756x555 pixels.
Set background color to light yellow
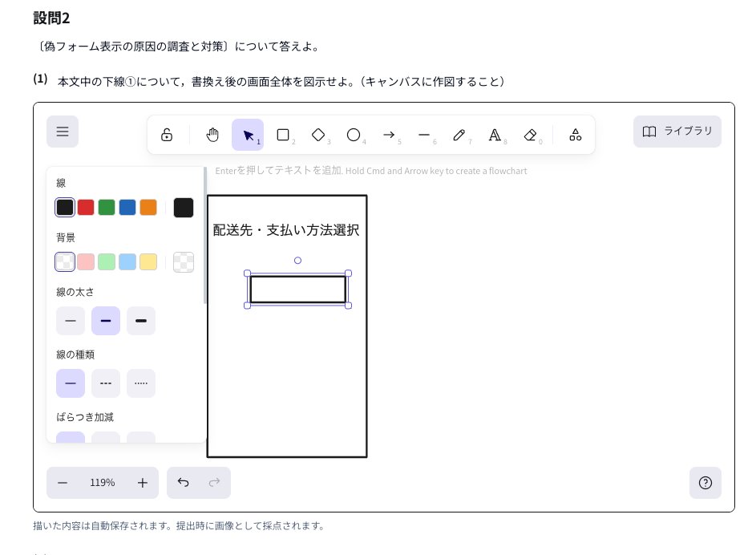pyautogui.click(x=148, y=261)
